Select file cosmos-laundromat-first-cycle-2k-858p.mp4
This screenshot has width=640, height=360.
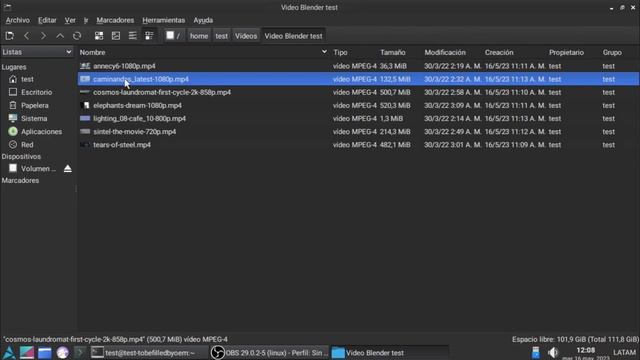(162, 92)
